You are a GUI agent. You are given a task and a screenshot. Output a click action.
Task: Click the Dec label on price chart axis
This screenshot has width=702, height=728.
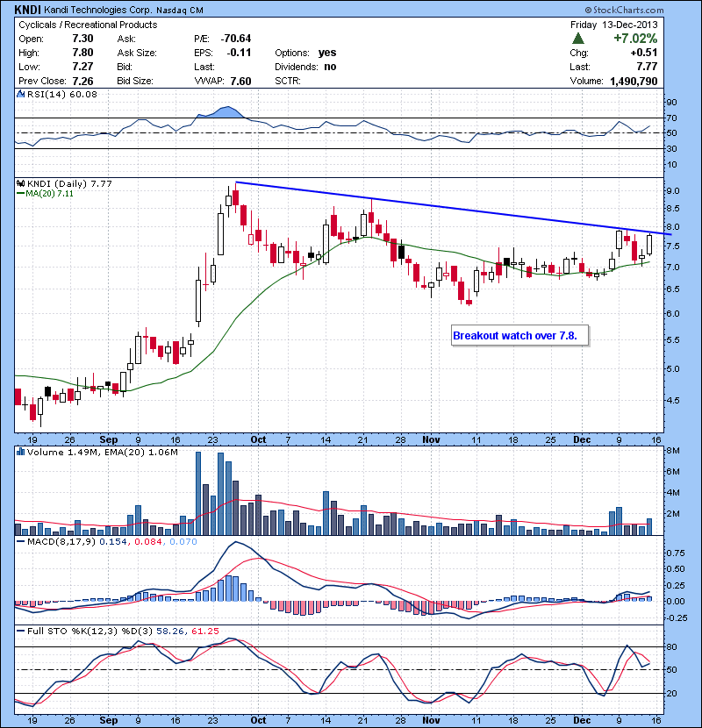point(582,439)
